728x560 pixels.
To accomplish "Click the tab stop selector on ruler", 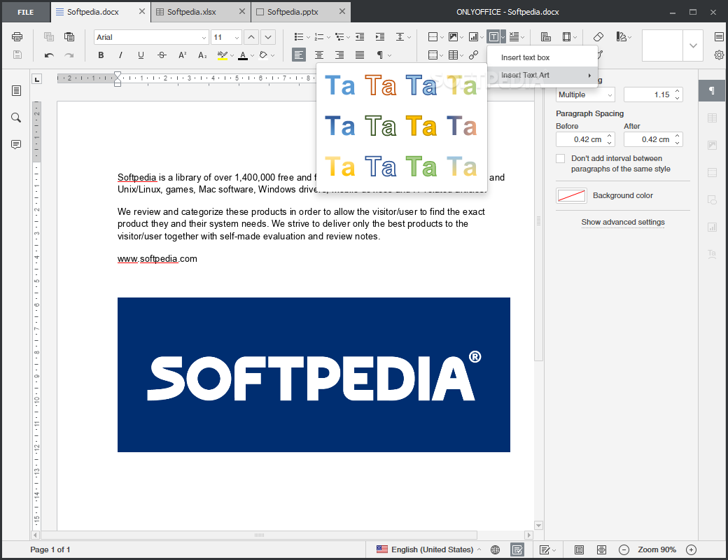I will click(x=36, y=79).
